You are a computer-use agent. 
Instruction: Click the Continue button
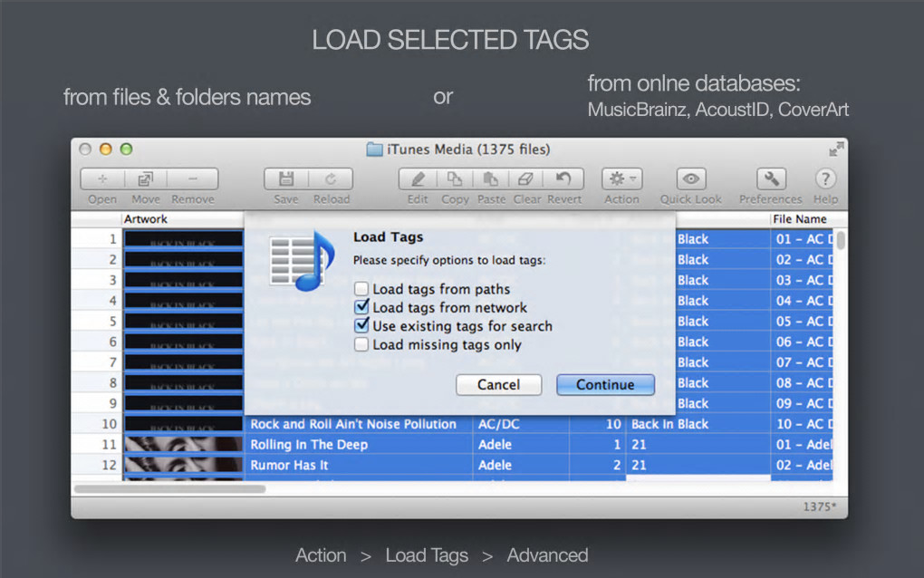pyautogui.click(x=605, y=385)
